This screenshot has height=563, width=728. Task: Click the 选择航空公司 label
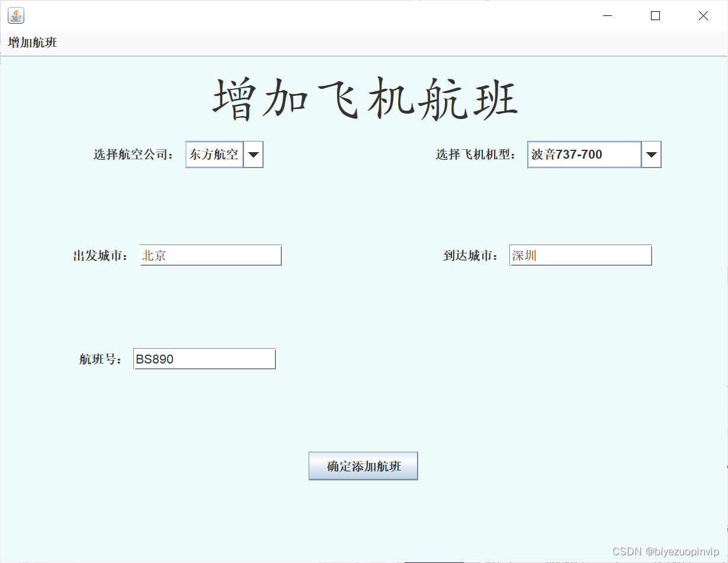pyautogui.click(x=134, y=155)
